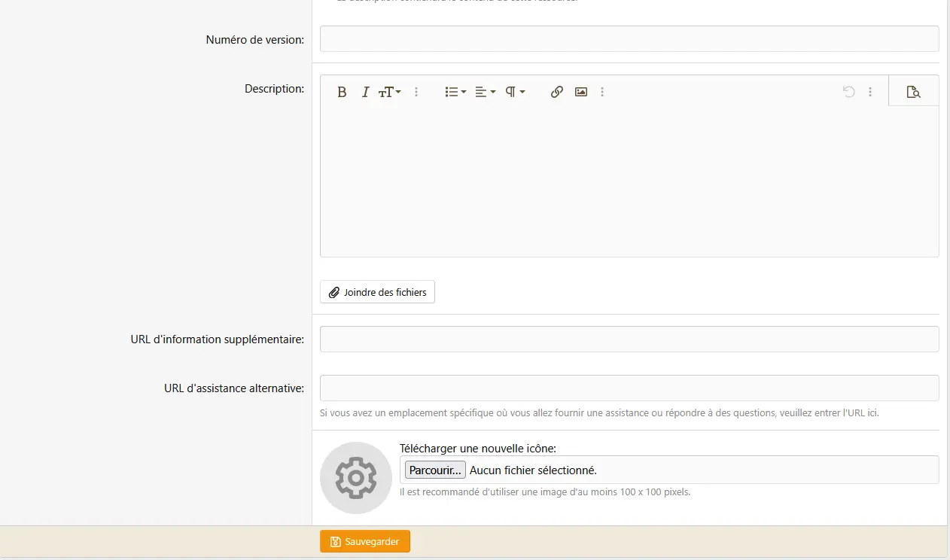Click the Joindre des fichiers button
The height and width of the screenshot is (560, 950).
[x=377, y=292]
